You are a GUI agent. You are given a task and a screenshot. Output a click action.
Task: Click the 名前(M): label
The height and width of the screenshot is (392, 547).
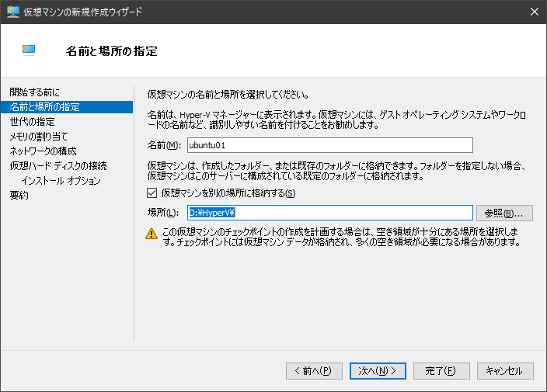(164, 145)
